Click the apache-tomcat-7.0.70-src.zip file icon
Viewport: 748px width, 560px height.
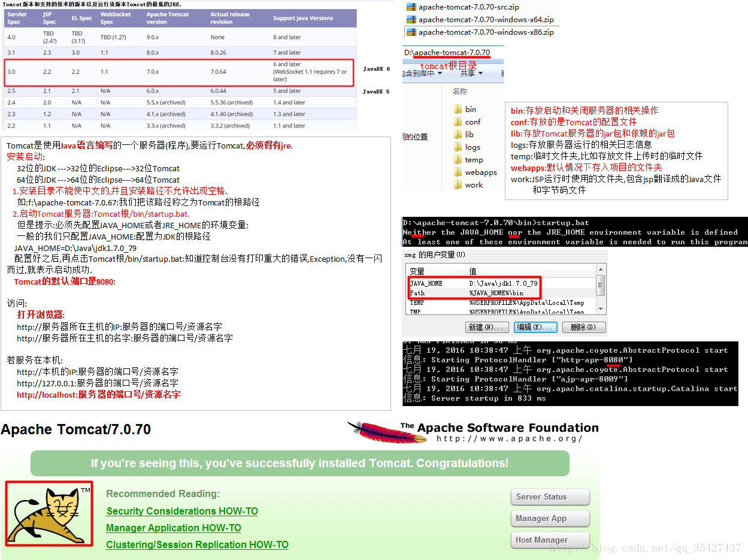(411, 7)
